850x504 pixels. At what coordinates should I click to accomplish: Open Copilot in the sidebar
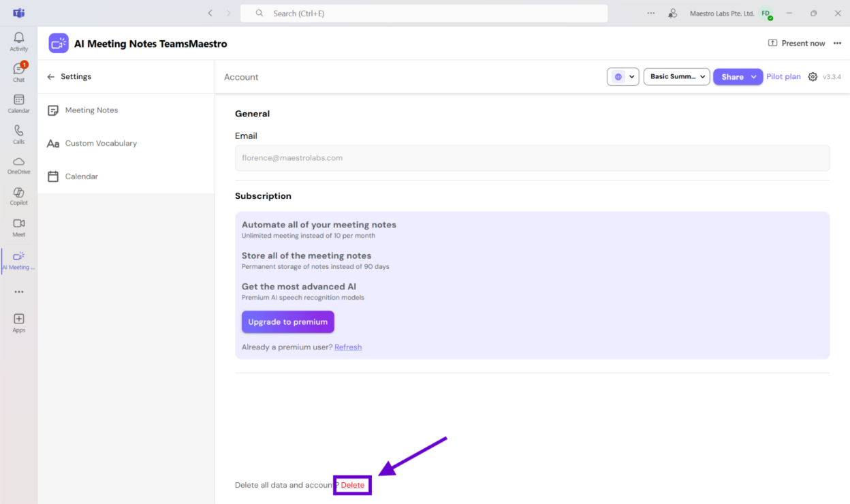click(18, 196)
